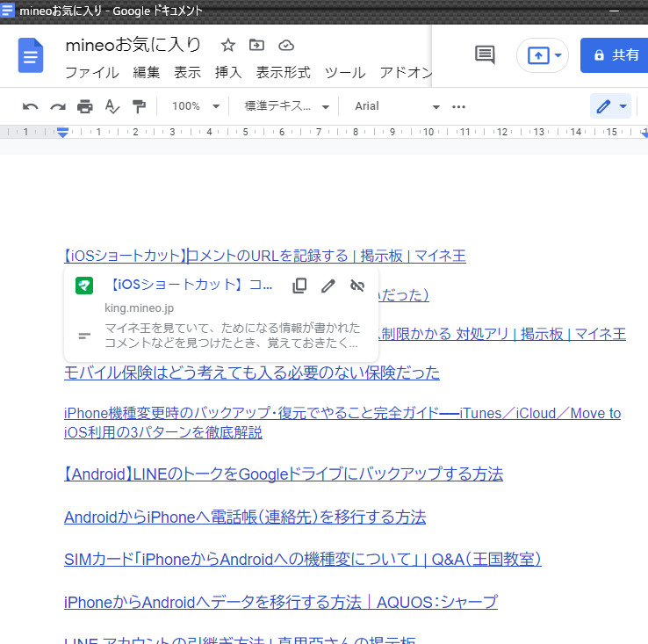This screenshot has height=644, width=648.
Task: Copy link from link preview card
Action: pyautogui.click(x=299, y=286)
